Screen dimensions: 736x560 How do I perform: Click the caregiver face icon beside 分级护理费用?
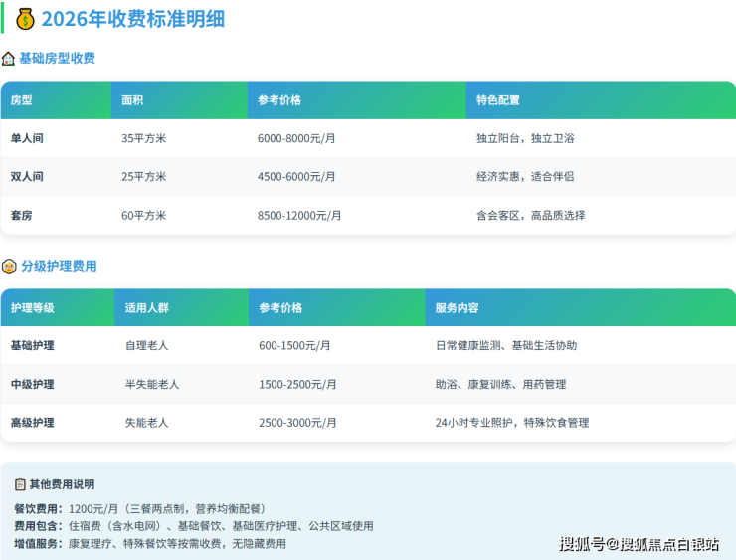[9, 267]
